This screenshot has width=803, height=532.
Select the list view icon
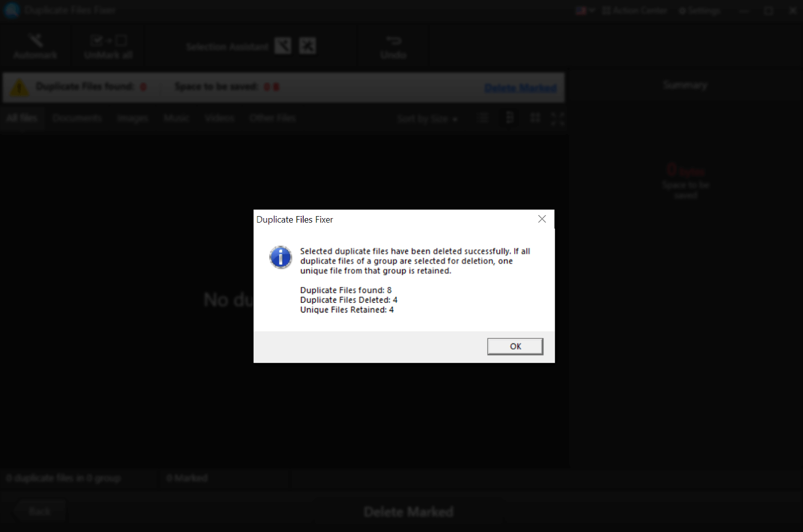click(x=483, y=118)
